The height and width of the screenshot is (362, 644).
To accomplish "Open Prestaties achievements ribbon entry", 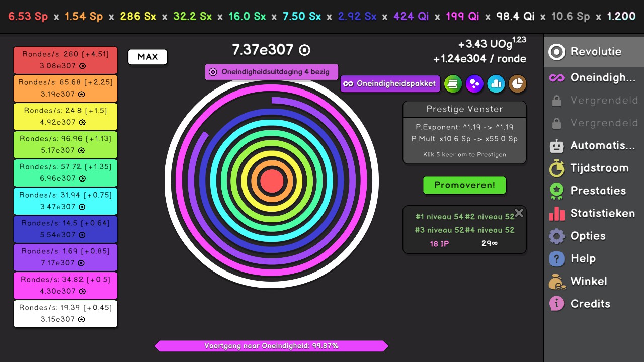I will point(594,191).
